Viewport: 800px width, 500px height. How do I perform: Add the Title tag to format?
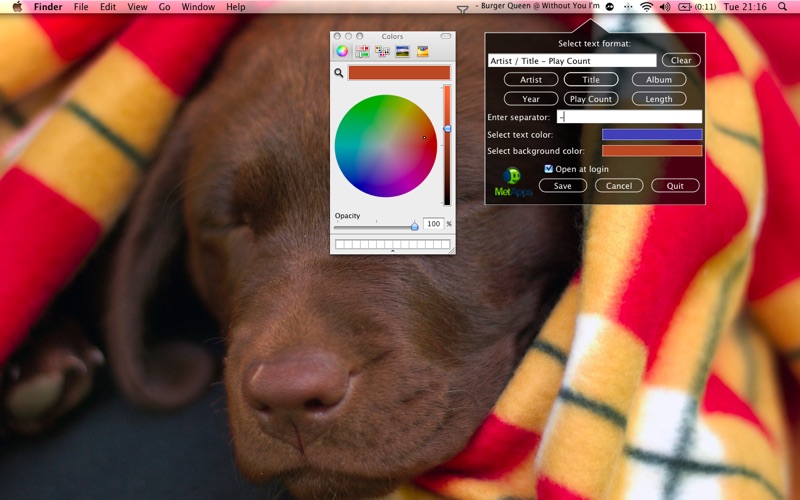coord(591,80)
